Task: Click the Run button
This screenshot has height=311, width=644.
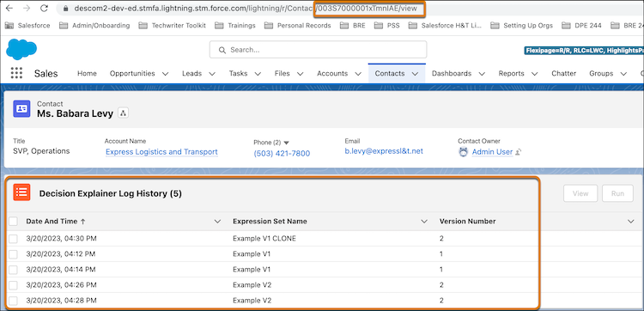Action: pos(617,193)
